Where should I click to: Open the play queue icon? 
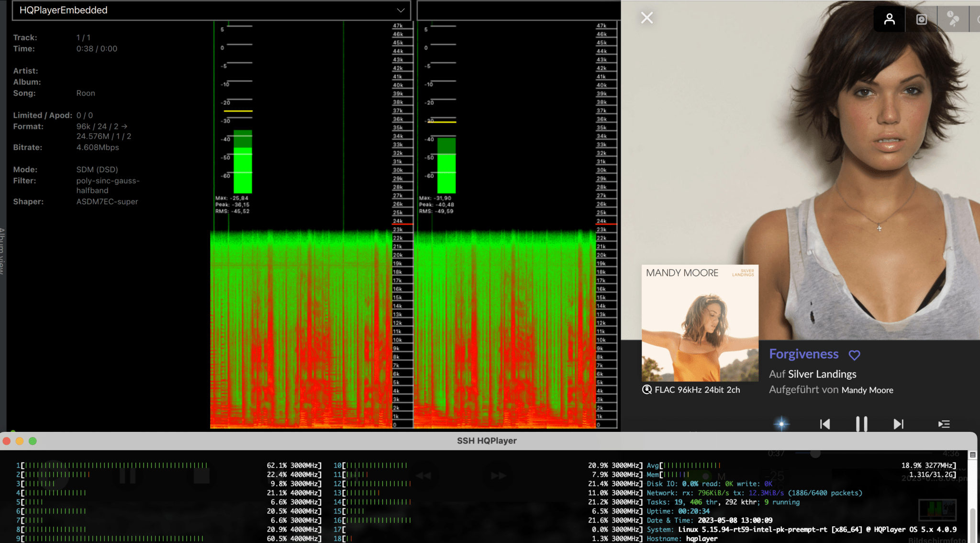943,424
